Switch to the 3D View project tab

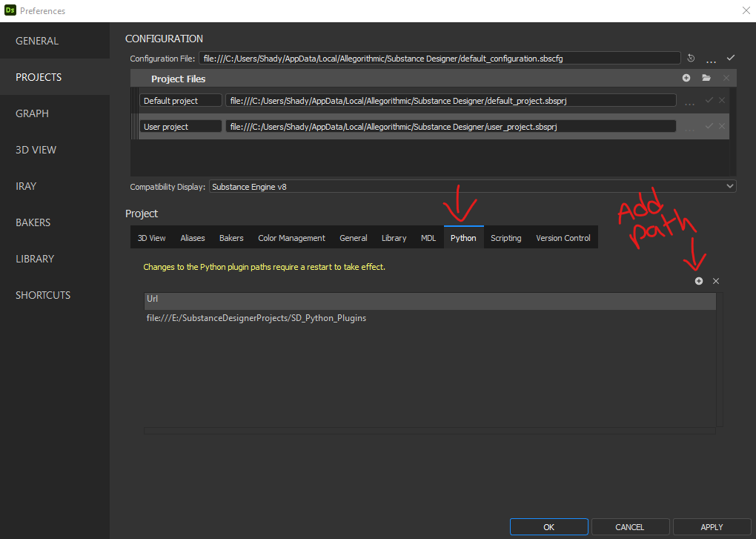[x=151, y=238]
